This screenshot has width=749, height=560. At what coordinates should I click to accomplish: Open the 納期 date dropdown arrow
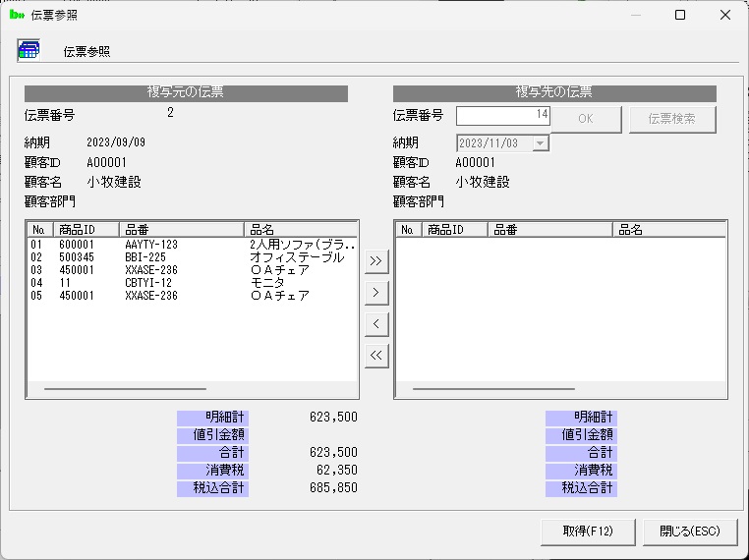(x=541, y=143)
